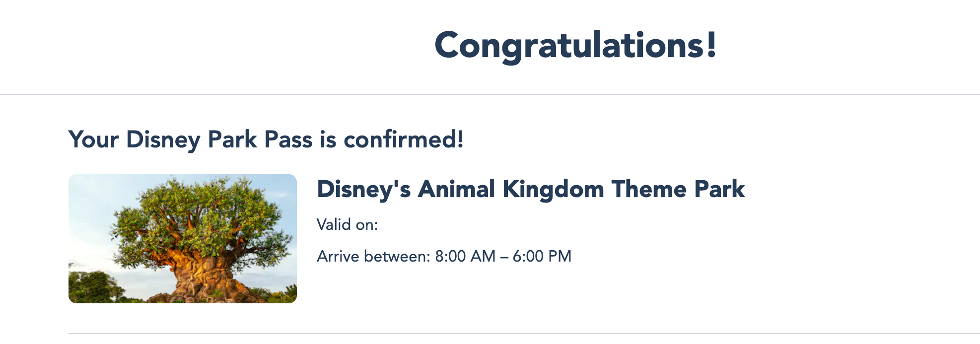Viewport: 980px width, 344px height.
Task: Click the 'Your Disney Park Pass is confirmed!' heading
Action: click(266, 139)
